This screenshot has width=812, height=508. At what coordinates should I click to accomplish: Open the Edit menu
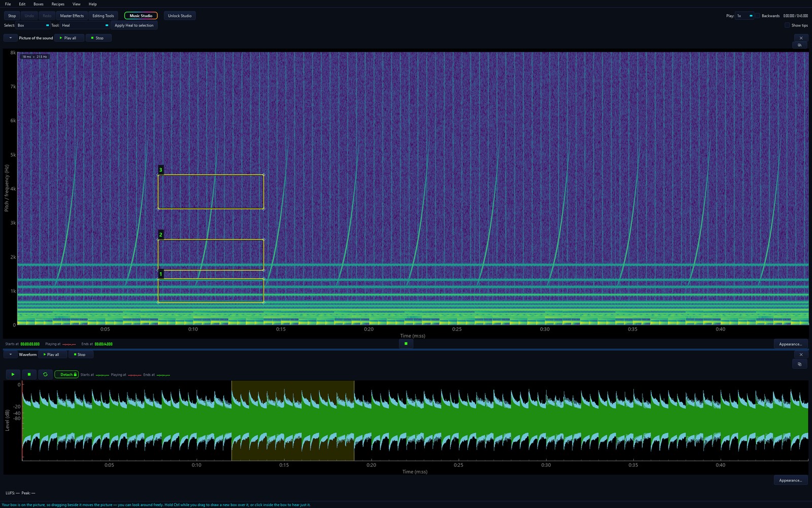[x=22, y=4]
